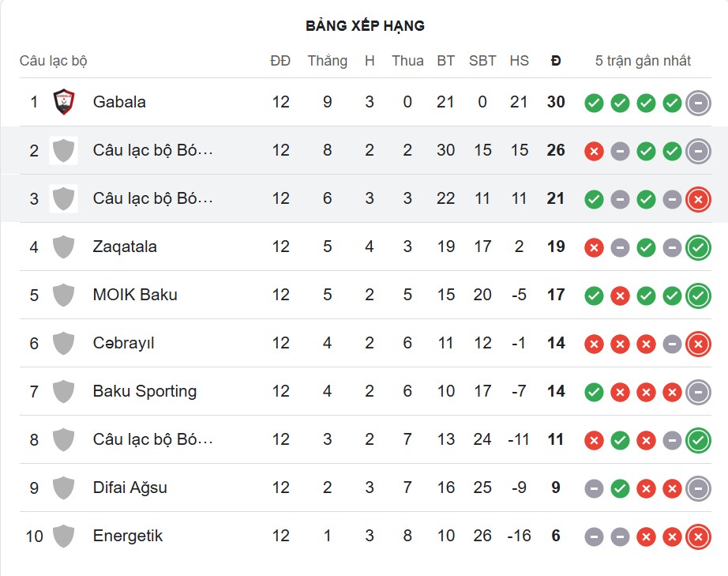Click Cəbrayıl's circled latest-match loss icon
Image resolution: width=728 pixels, height=576 pixels.
(x=698, y=344)
